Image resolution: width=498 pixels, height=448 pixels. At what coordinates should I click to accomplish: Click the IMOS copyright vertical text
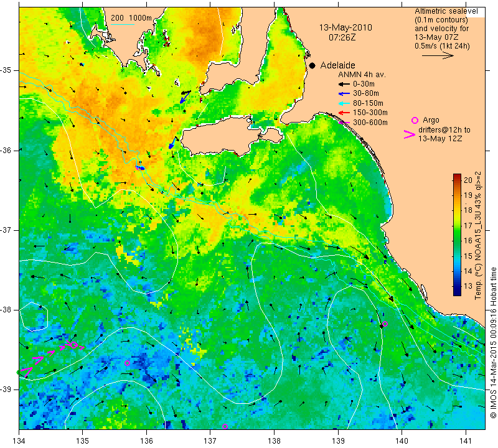(493, 343)
